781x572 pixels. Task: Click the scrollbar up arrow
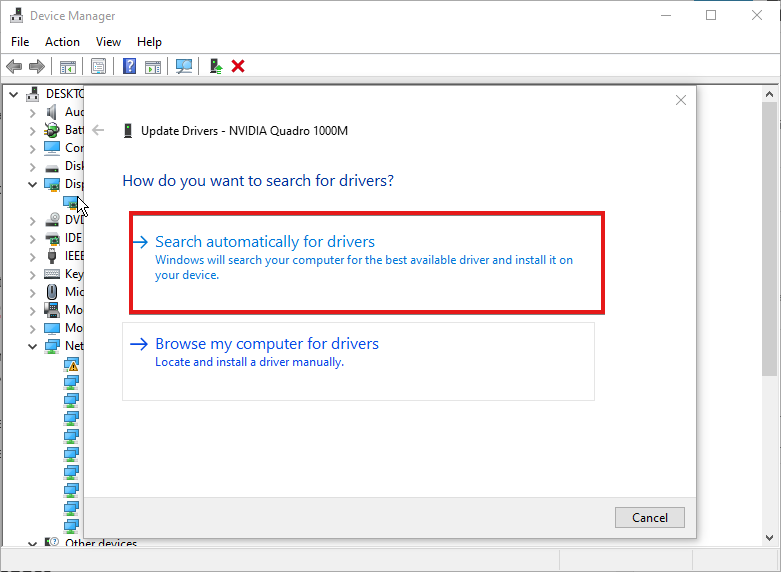770,94
